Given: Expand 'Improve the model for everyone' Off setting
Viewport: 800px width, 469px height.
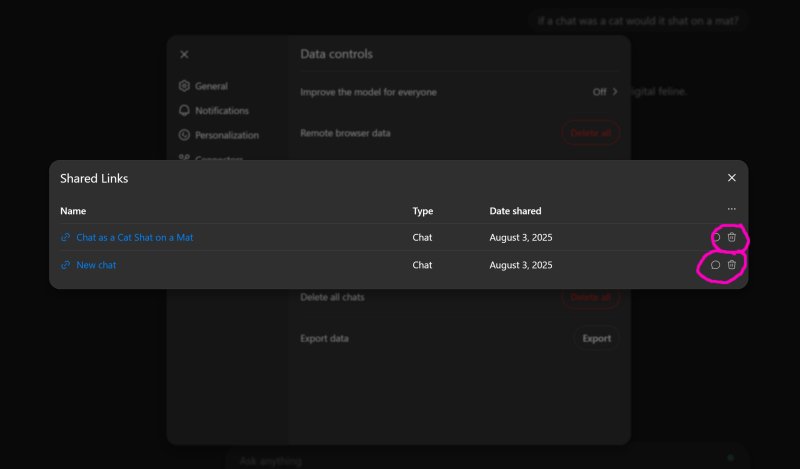Looking at the screenshot, I should tap(605, 92).
